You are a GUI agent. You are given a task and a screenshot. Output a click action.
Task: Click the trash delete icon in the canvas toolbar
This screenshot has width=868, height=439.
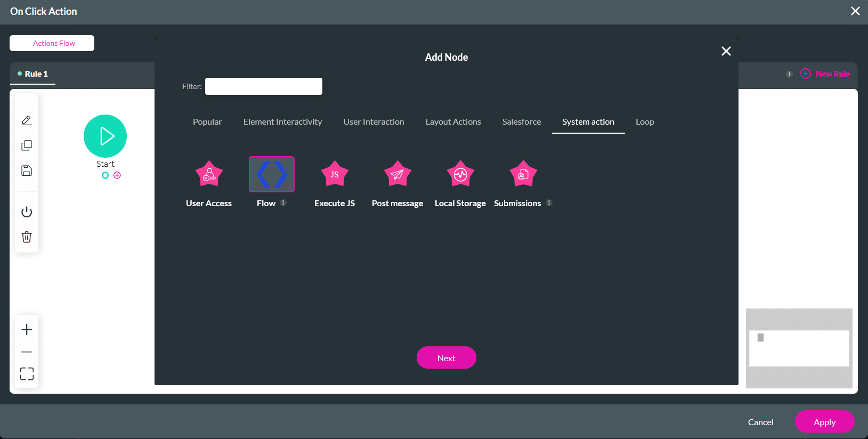[27, 237]
